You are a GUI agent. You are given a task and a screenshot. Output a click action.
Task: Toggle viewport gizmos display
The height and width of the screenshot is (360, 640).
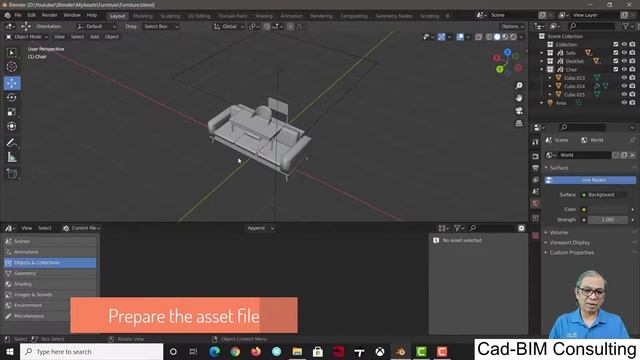tap(442, 37)
